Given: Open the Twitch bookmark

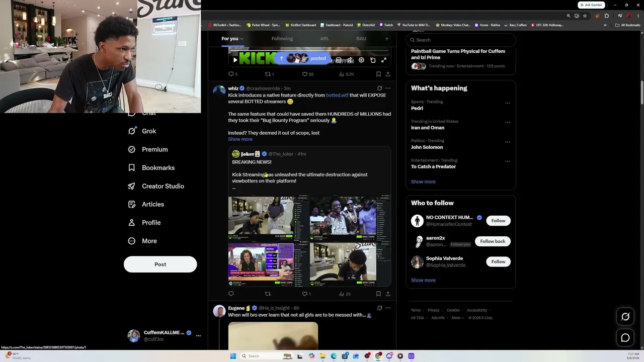Looking at the screenshot, I should [386, 25].
